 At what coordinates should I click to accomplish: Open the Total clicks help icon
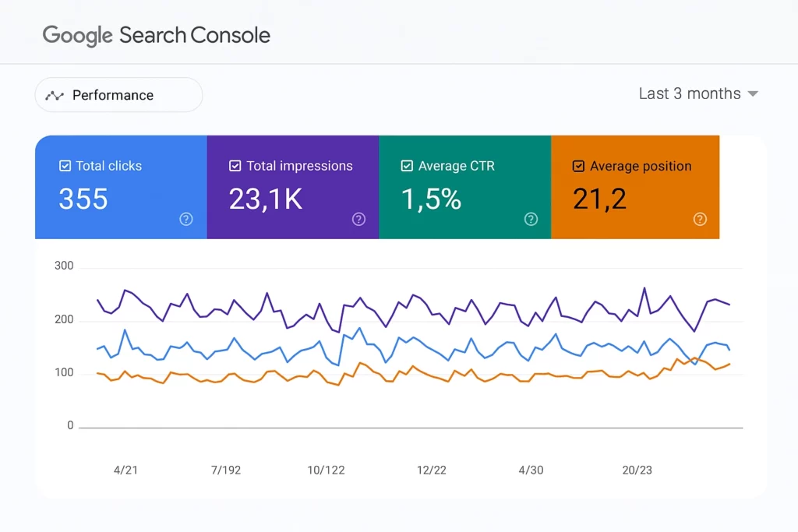coord(185,220)
